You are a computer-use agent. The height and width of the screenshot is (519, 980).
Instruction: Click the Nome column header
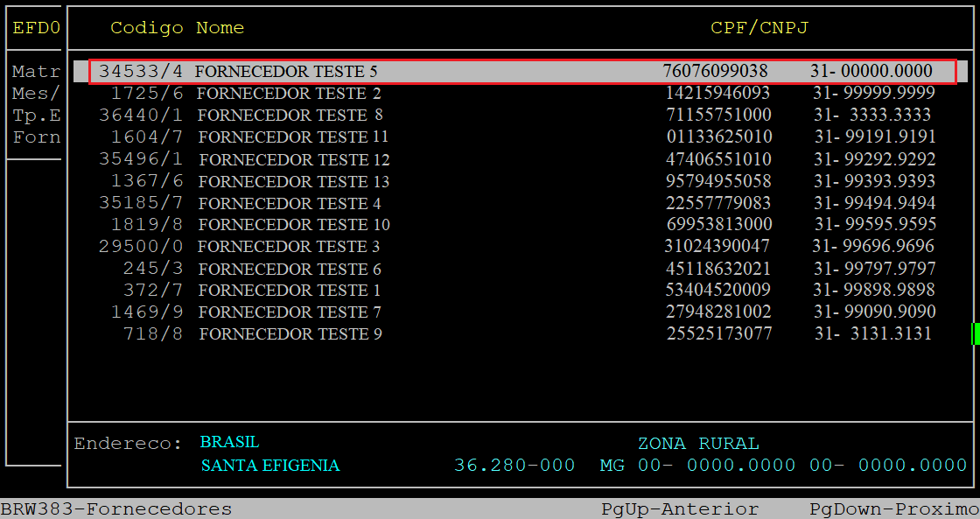[220, 28]
